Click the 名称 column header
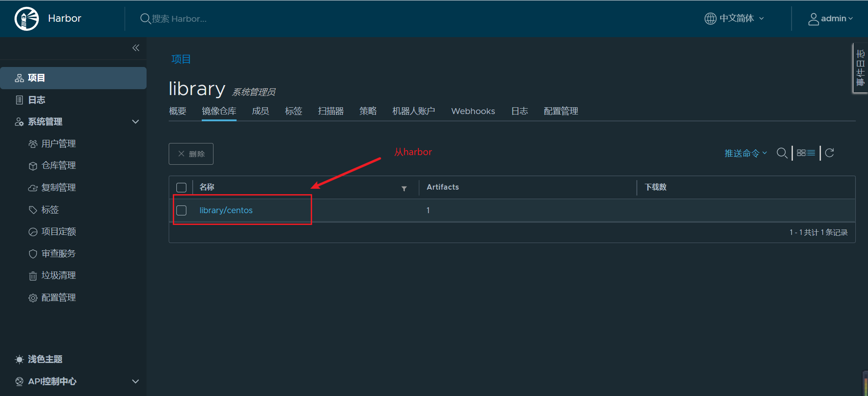 click(207, 187)
